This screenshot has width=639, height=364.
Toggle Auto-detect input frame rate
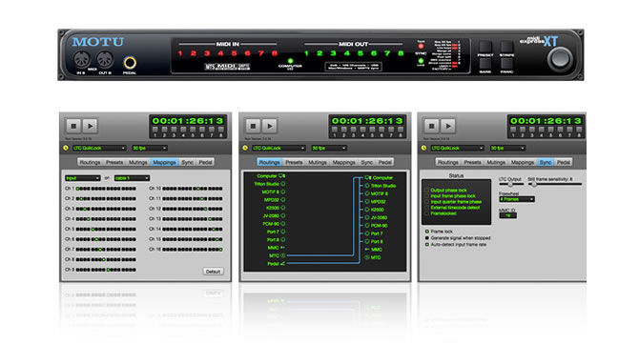(427, 245)
